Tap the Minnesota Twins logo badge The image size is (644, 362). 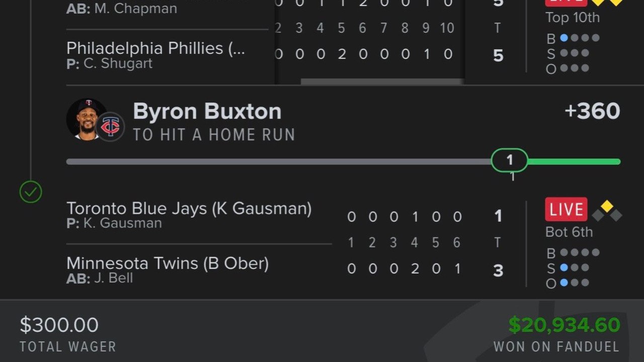[x=110, y=127]
